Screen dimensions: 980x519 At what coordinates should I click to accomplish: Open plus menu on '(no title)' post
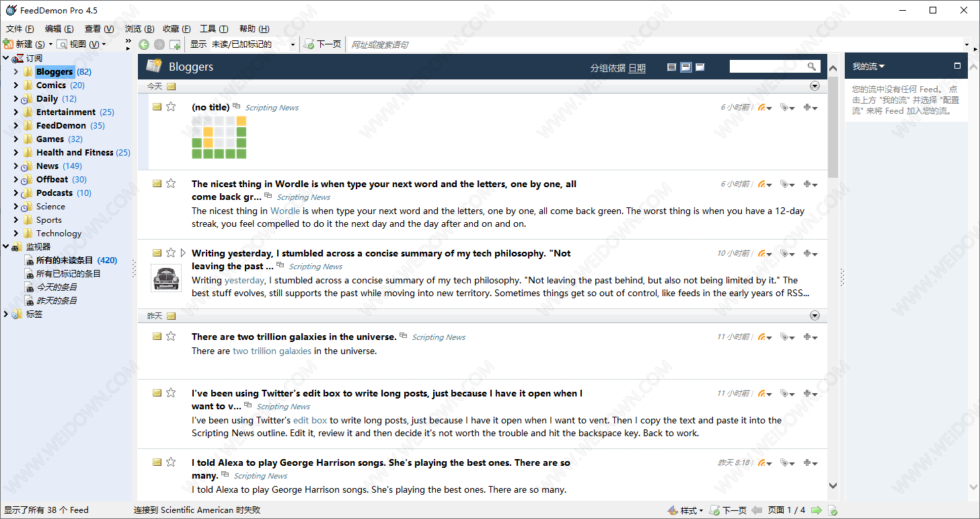811,108
